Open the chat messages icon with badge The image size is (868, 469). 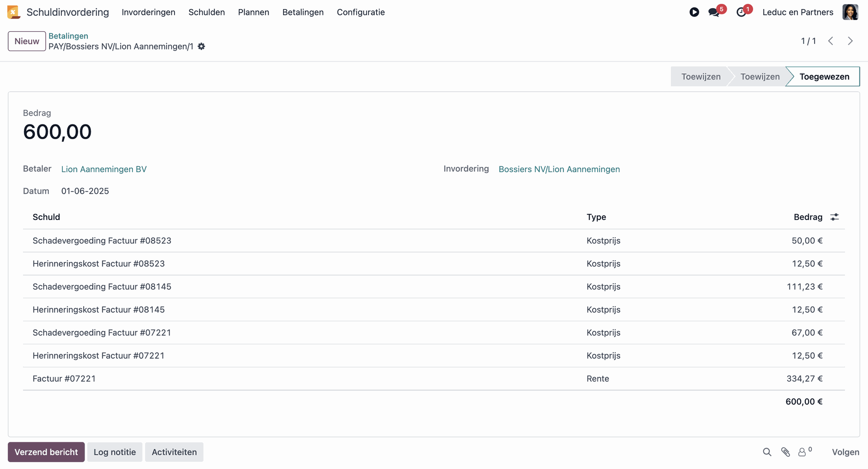(714, 12)
